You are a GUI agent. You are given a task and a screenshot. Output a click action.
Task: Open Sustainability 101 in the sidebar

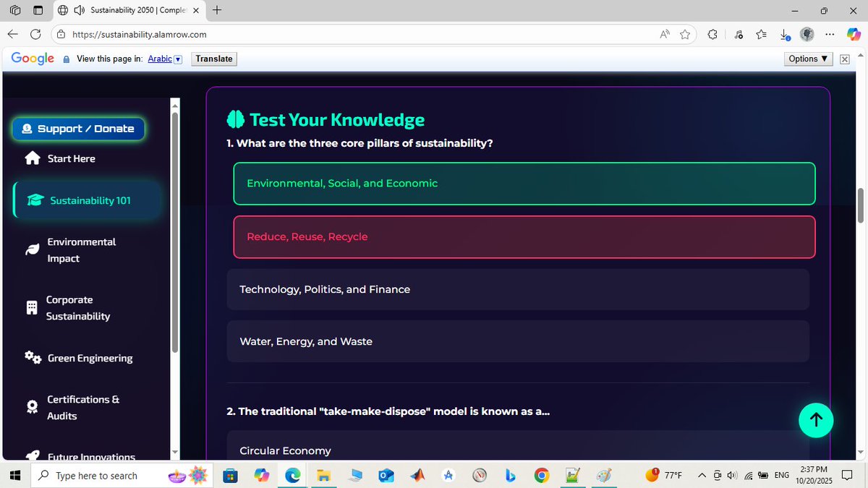coord(87,200)
